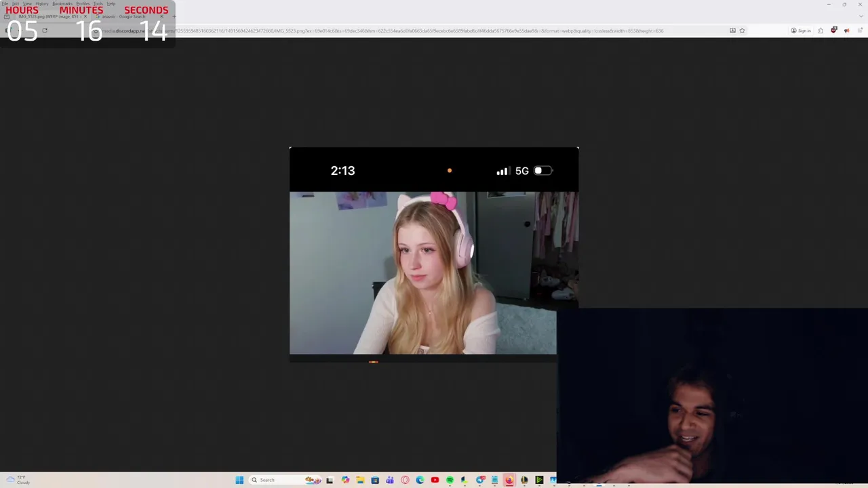Reload the current page in Firefox
Image resolution: width=868 pixels, height=488 pixels.
tap(45, 30)
